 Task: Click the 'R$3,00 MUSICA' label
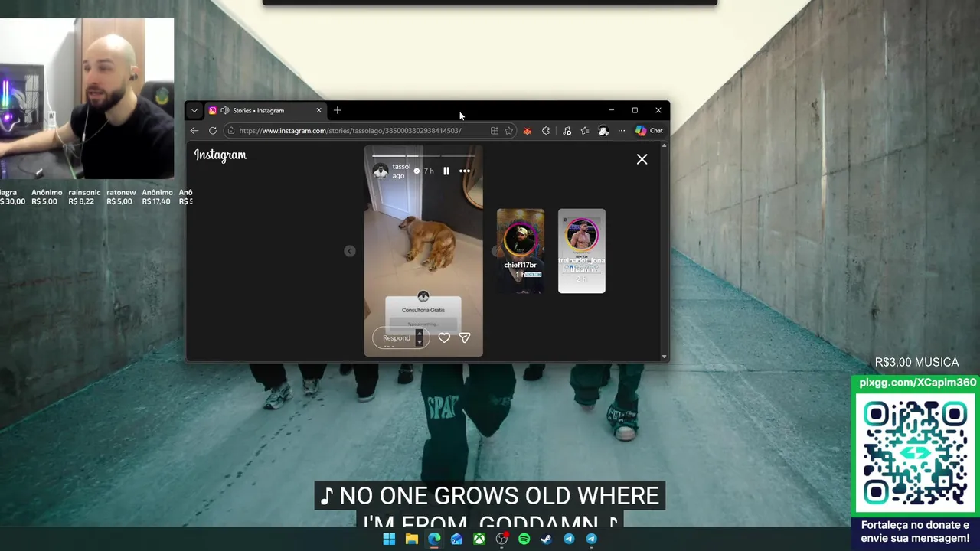click(x=916, y=362)
